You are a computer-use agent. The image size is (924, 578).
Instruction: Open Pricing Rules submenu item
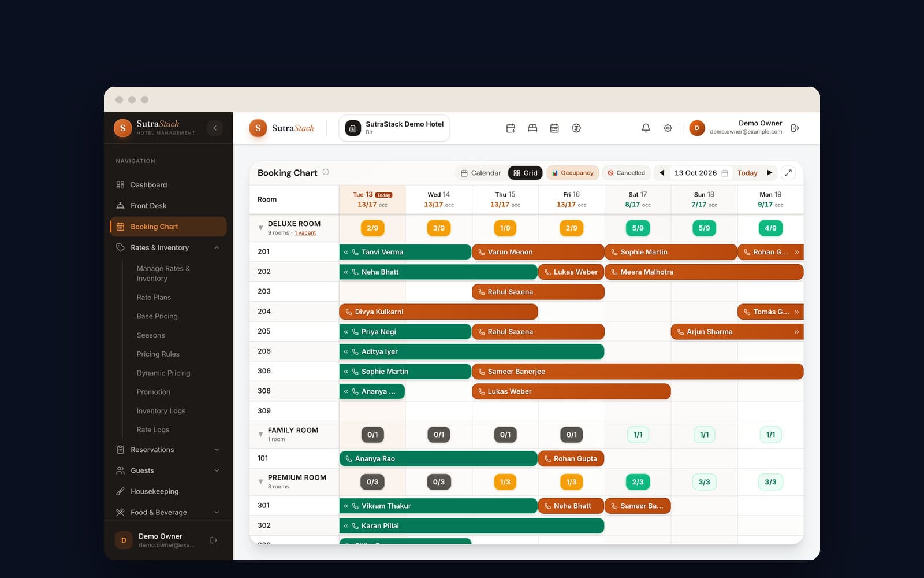click(x=158, y=354)
